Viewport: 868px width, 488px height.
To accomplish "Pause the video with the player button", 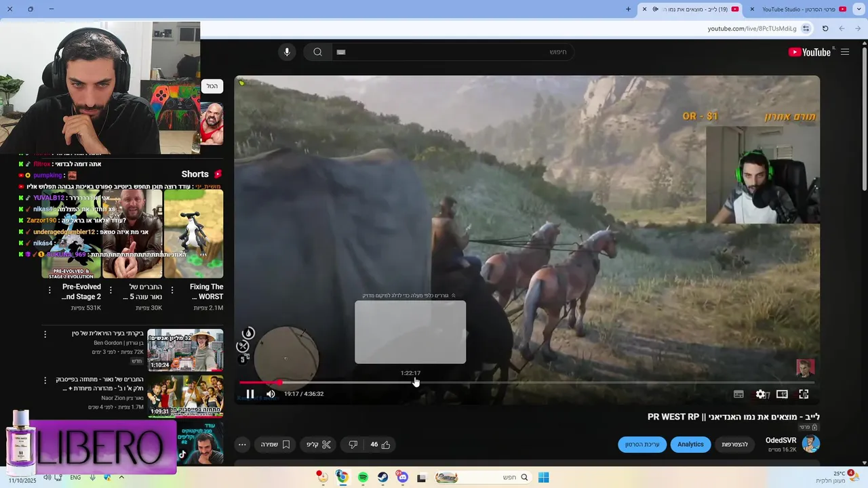I will (x=250, y=394).
